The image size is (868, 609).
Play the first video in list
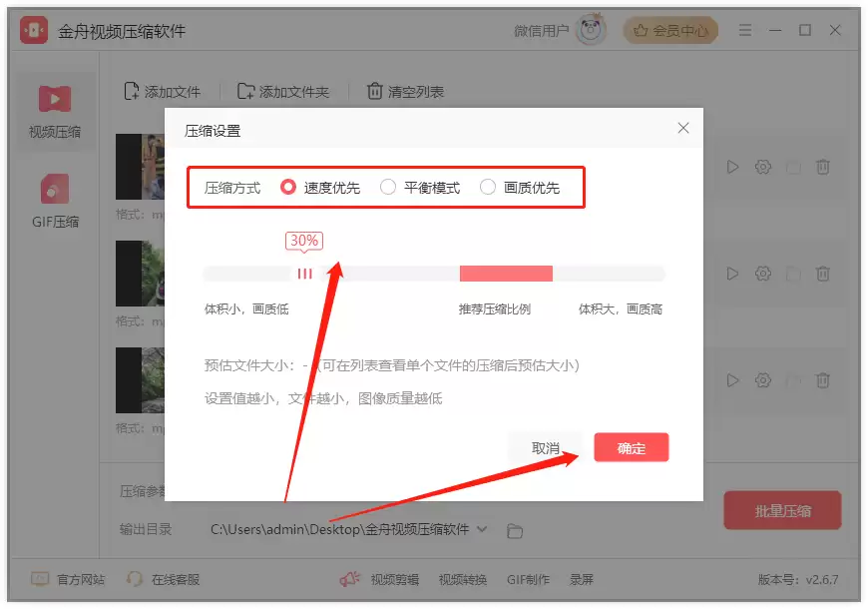[732, 167]
